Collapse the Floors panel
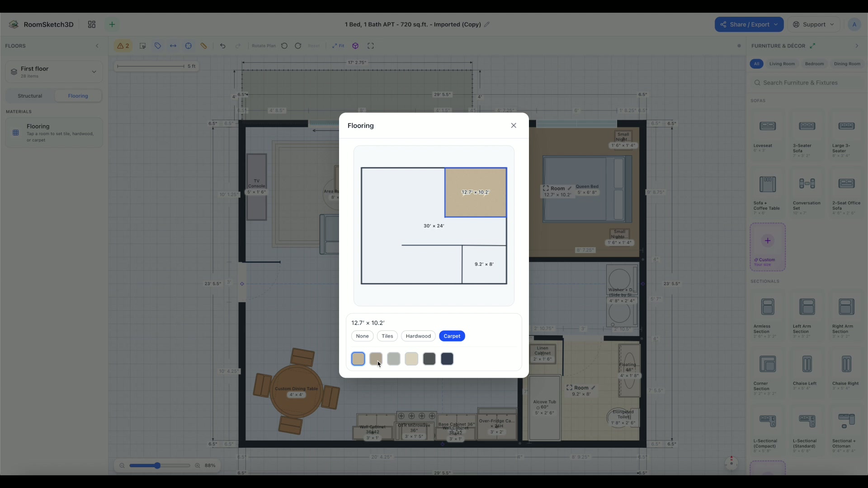Viewport: 868px width, 488px height. (97, 46)
